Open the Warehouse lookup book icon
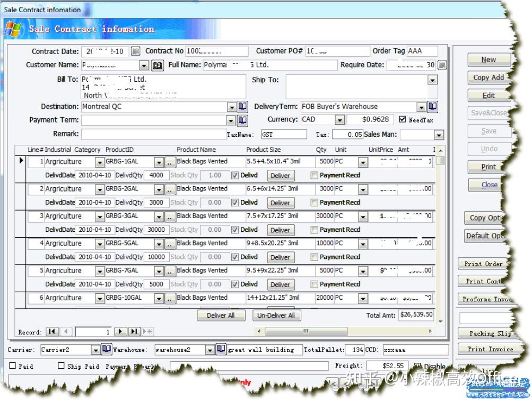 (x=221, y=349)
